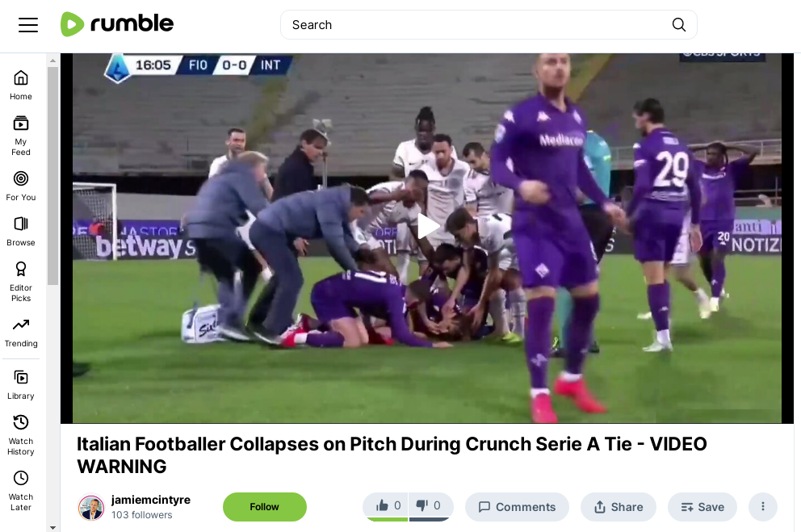Open Watch Later list

(x=21, y=491)
